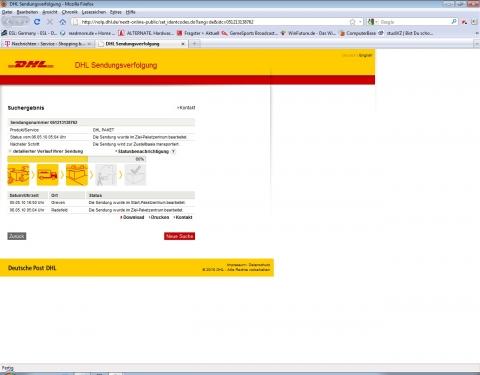The image size is (480, 375).
Task: Click the greyed delivered checkmark step icon
Action: [x=135, y=174]
